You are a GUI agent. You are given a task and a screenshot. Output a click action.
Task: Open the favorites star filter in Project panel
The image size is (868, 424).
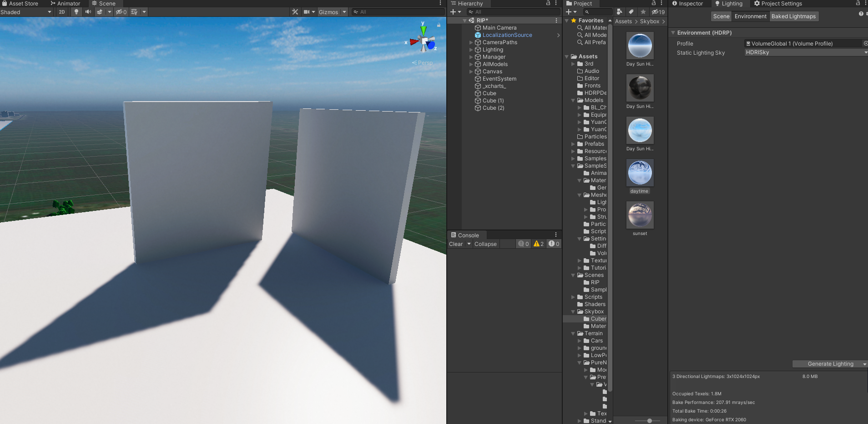point(643,11)
